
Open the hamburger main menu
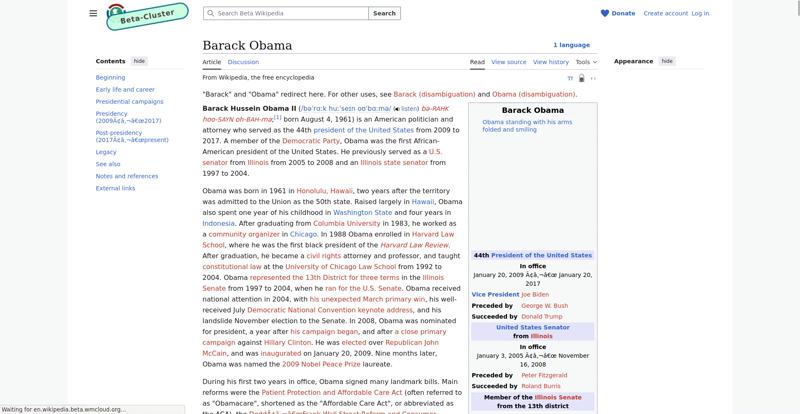tap(93, 13)
